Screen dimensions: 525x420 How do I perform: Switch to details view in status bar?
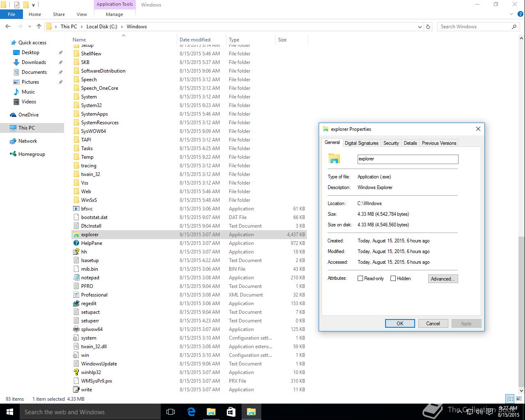510,399
